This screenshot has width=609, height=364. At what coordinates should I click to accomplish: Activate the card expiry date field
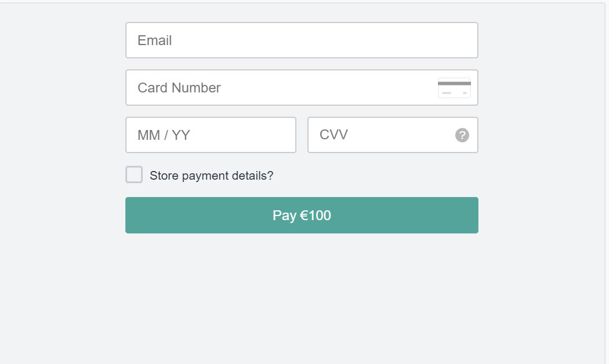(x=211, y=135)
